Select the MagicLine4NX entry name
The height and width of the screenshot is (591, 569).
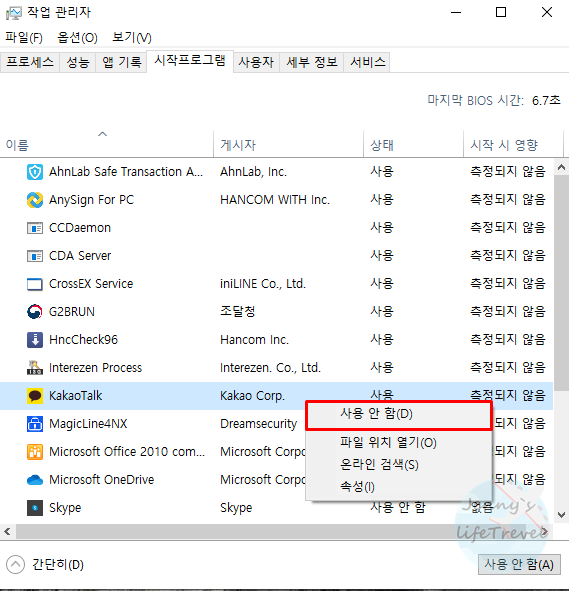point(88,424)
